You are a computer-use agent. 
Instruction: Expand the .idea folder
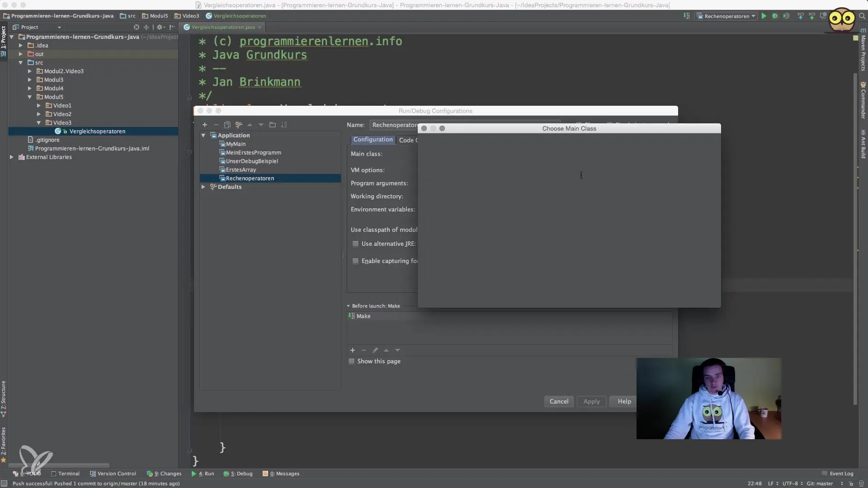click(x=21, y=46)
